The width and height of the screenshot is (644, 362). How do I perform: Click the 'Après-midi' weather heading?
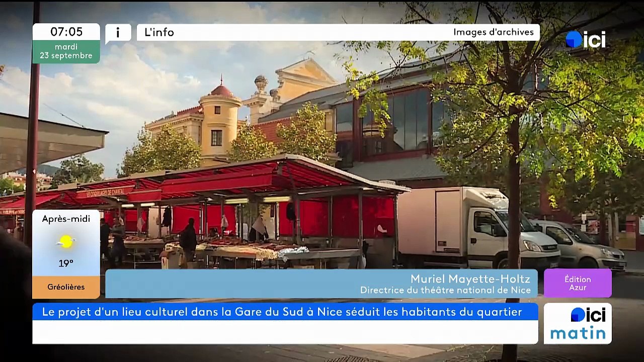point(66,219)
